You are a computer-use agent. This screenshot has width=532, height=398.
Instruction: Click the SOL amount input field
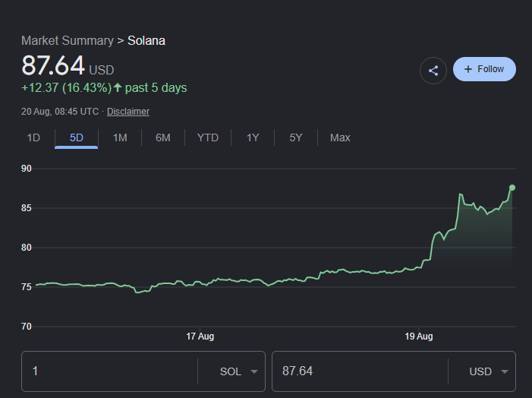tap(109, 371)
